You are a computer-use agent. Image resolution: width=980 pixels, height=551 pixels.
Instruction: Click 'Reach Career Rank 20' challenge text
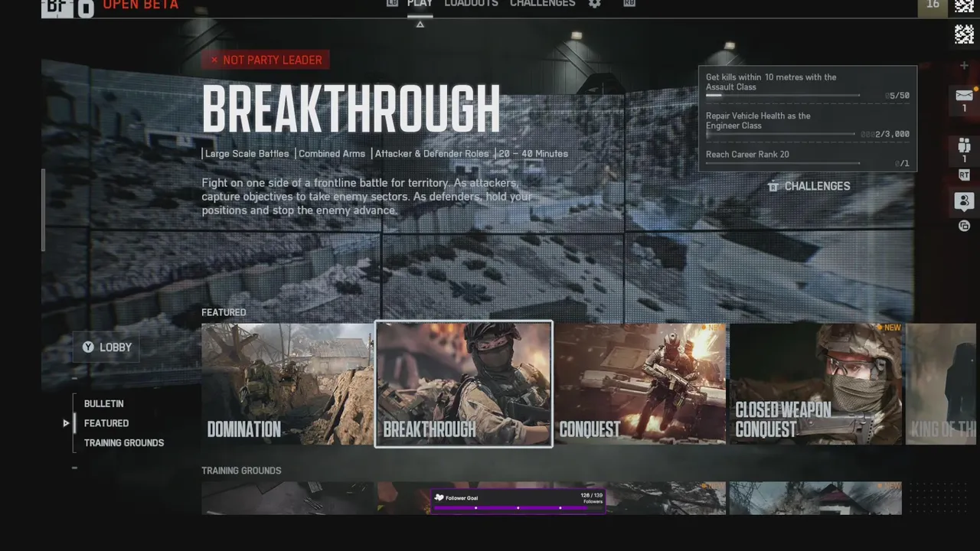[x=747, y=155]
